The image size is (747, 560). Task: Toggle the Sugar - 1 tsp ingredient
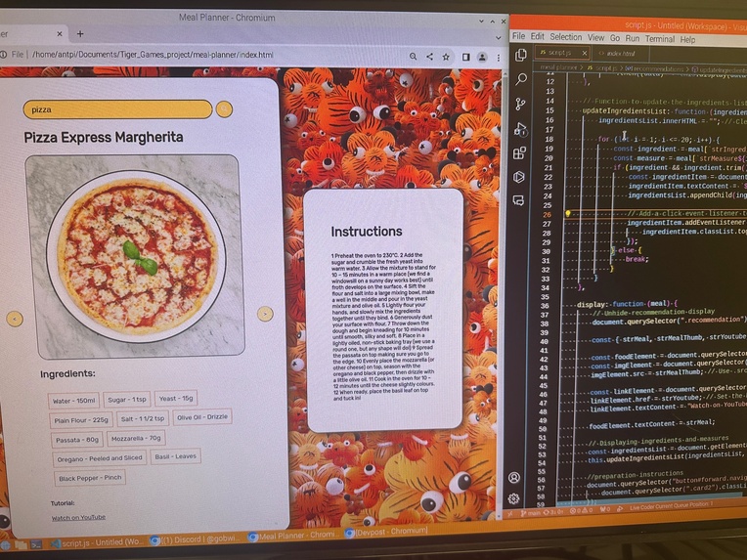127,399
